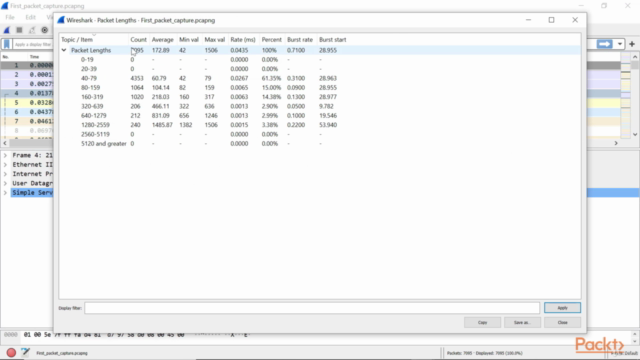Select the 5120 and greater row
The width and height of the screenshot is (640, 360).
[320, 144]
